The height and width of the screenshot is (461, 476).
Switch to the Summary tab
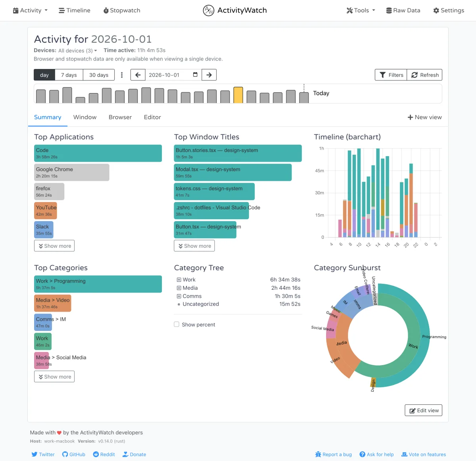tap(48, 117)
